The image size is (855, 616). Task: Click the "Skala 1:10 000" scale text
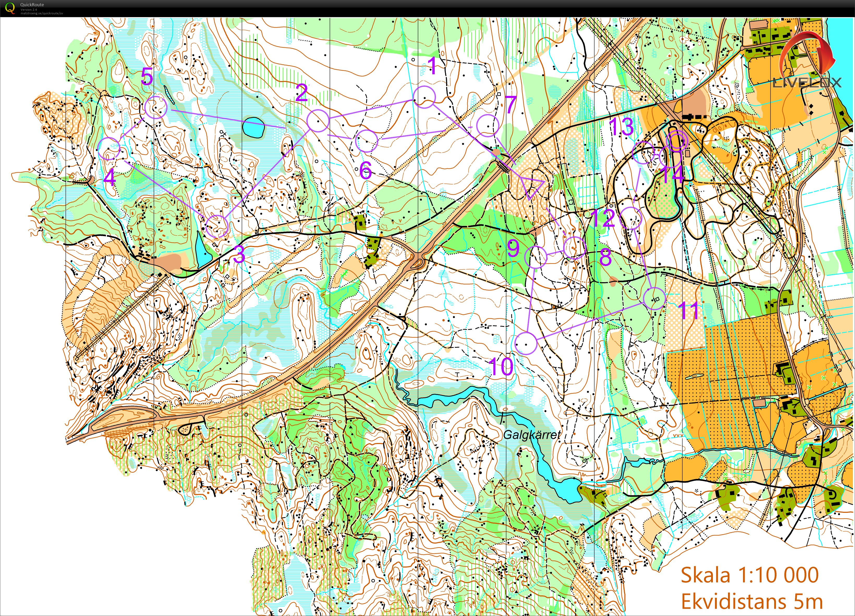coord(750,575)
